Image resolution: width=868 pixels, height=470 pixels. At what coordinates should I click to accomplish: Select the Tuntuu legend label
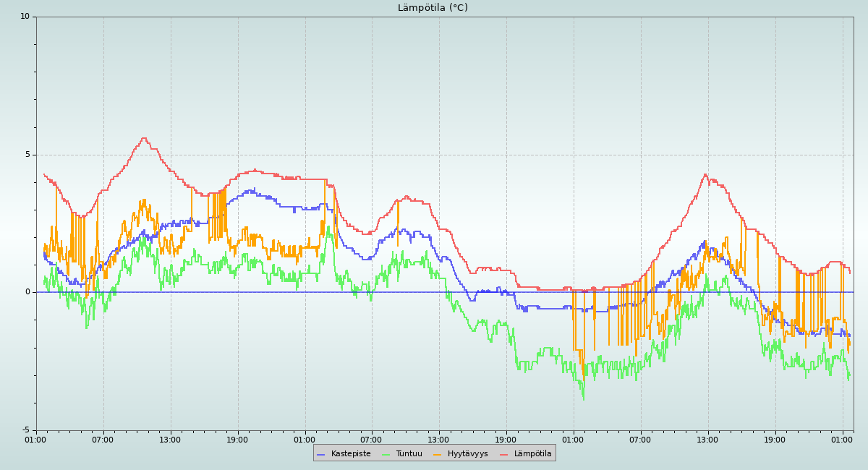409,454
